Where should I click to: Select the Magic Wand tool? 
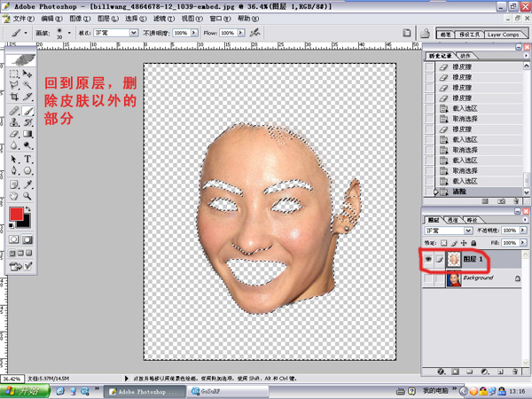click(x=27, y=85)
